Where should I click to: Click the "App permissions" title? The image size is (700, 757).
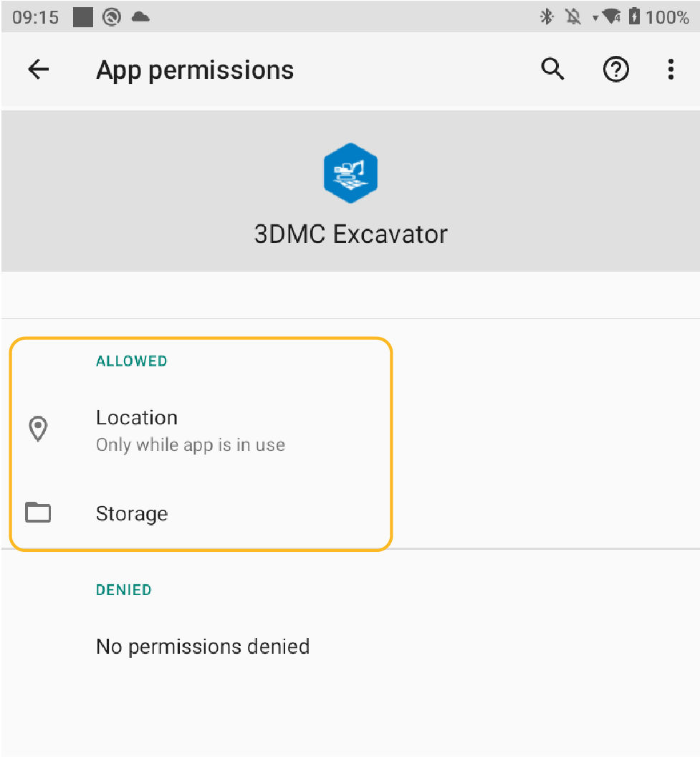coord(195,70)
